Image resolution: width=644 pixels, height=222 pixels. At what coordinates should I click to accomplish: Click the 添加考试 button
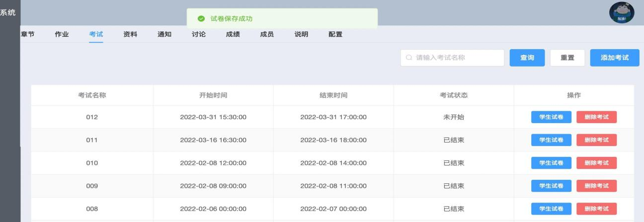coord(615,58)
